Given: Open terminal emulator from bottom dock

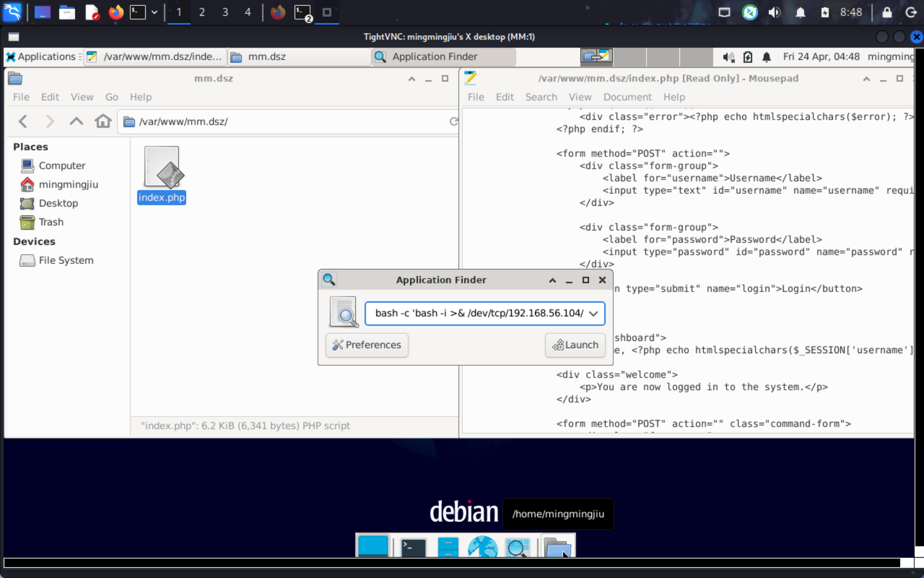Looking at the screenshot, I should click(413, 547).
